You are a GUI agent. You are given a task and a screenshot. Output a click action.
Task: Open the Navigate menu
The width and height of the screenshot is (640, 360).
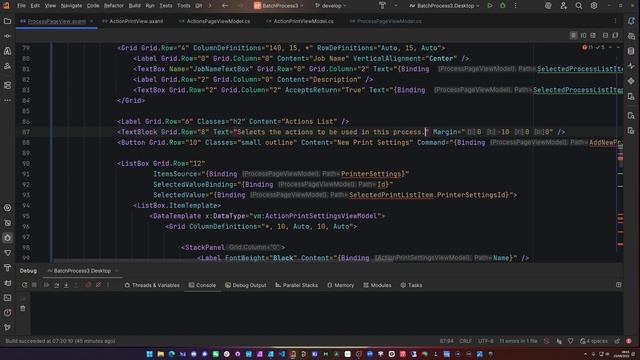pos(71,6)
